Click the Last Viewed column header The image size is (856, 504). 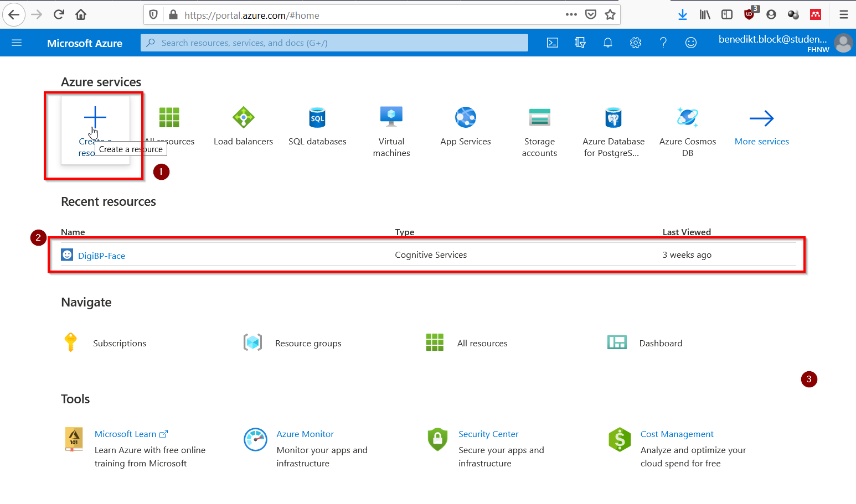[x=687, y=232]
